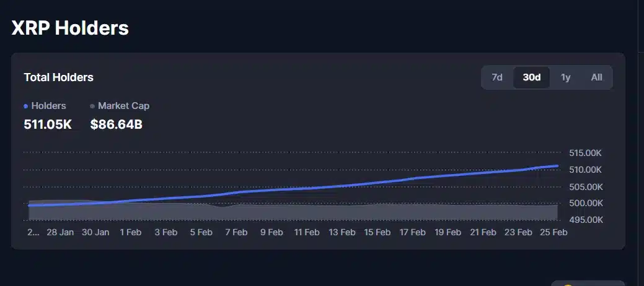Click the 7 Feb date label

(x=237, y=232)
